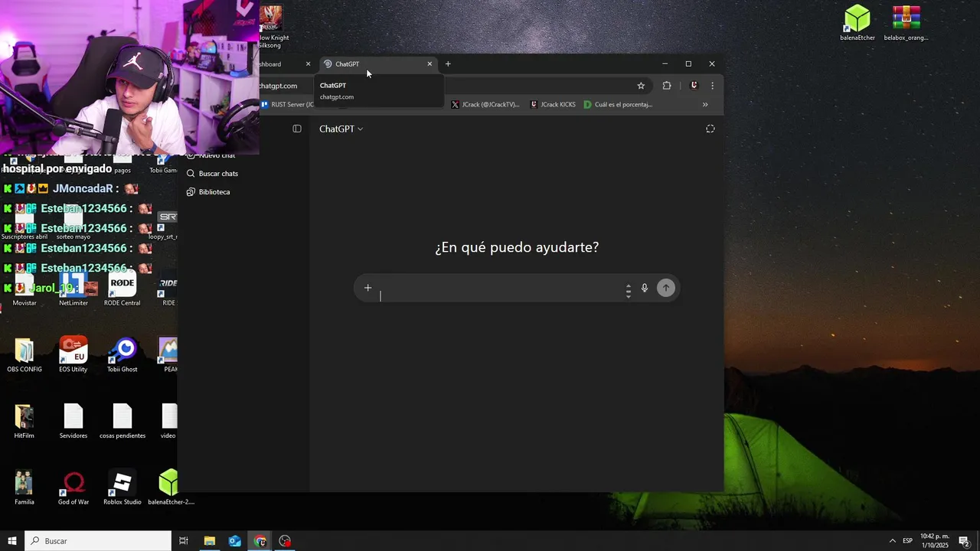
Task: Click the Buscar taskbar search box
Action: pyautogui.click(x=98, y=541)
